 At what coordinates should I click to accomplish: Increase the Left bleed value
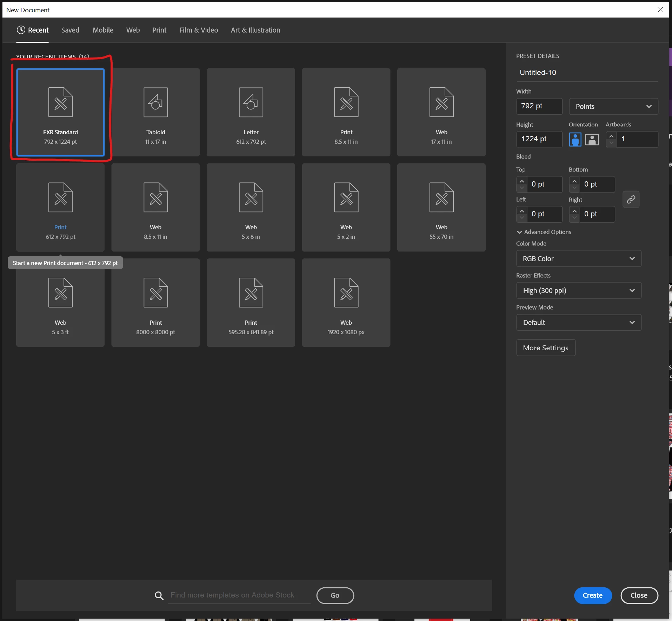pyautogui.click(x=522, y=211)
